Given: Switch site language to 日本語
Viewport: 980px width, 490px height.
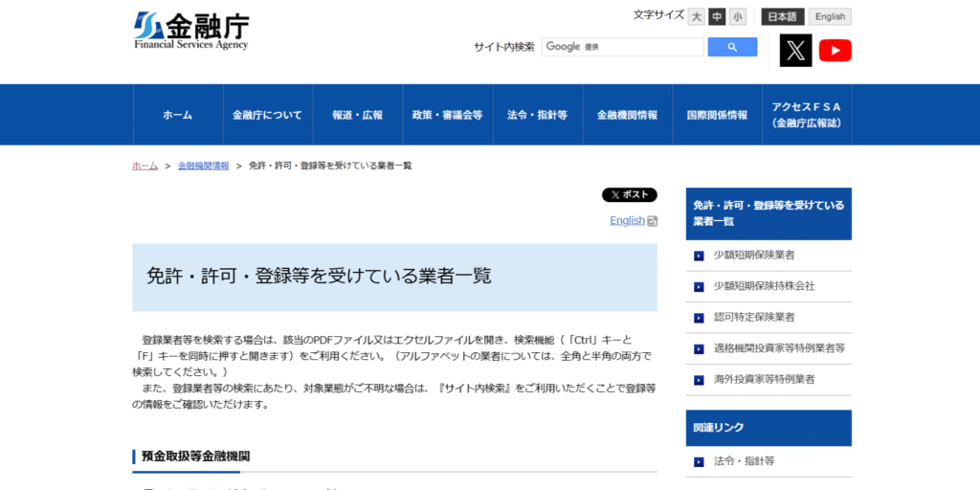Looking at the screenshot, I should [x=782, y=16].
